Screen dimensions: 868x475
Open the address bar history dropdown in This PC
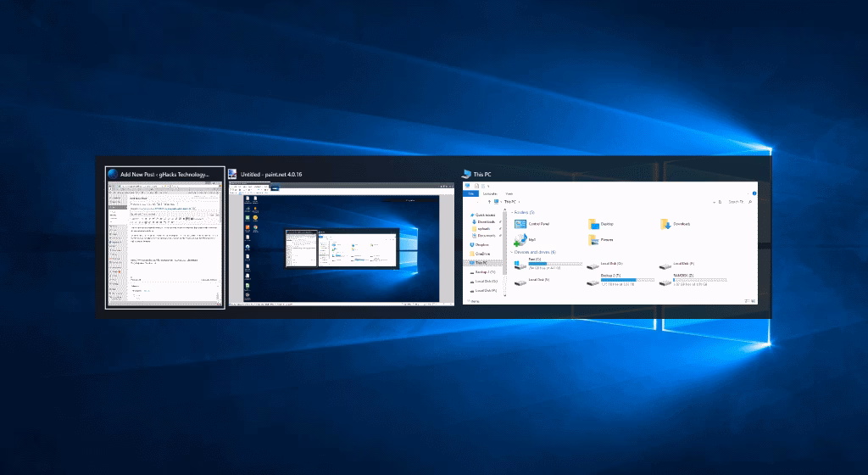click(714, 202)
